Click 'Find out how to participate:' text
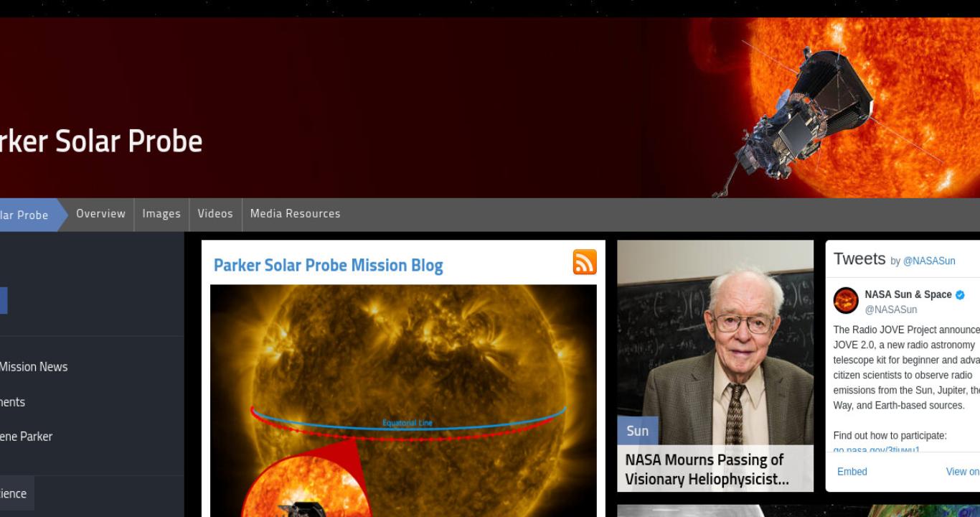The height and width of the screenshot is (517, 980). pos(890,436)
